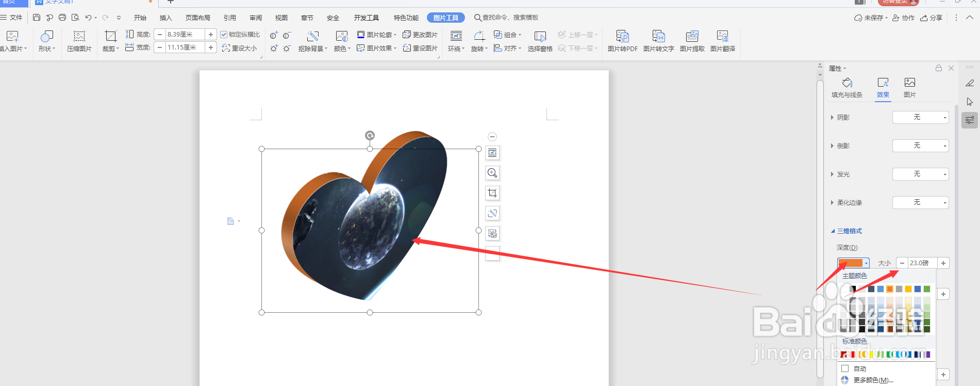The image size is (980, 386).
Task: Click layout options icon beside image
Action: [492, 153]
